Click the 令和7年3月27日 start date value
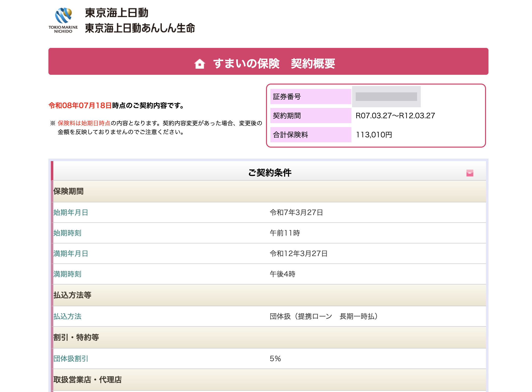Screen dimensions: 532x392 coord(296,212)
